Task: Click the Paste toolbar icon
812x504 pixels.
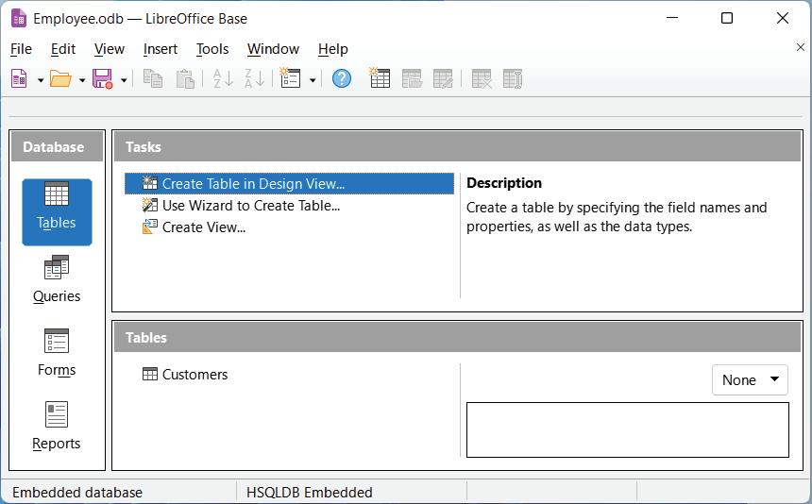Action: tap(185, 79)
